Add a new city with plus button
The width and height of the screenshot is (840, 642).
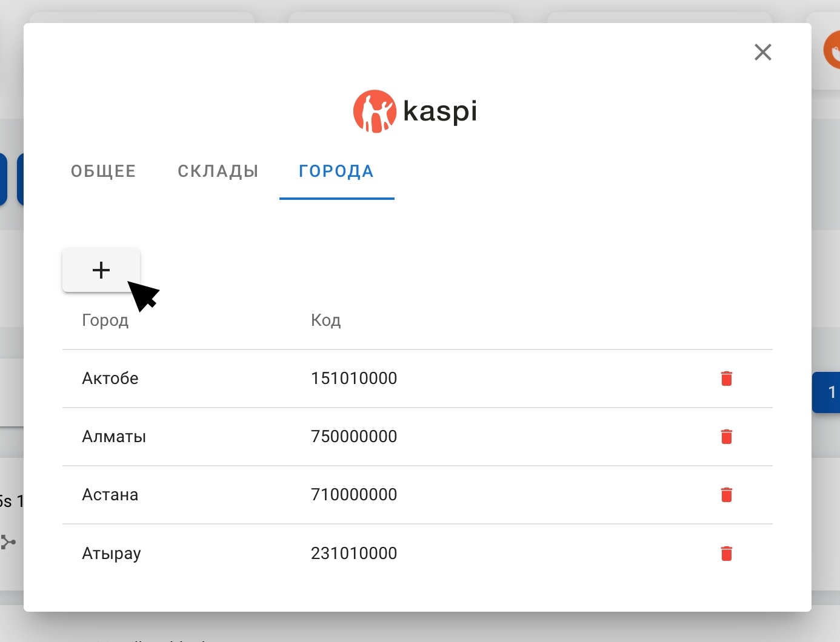101,270
